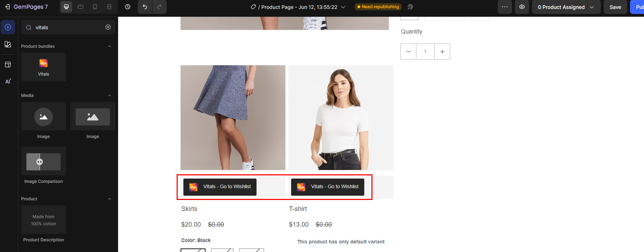Image resolution: width=644 pixels, height=252 pixels.
Task: Click the Save button
Action: pyautogui.click(x=615, y=7)
